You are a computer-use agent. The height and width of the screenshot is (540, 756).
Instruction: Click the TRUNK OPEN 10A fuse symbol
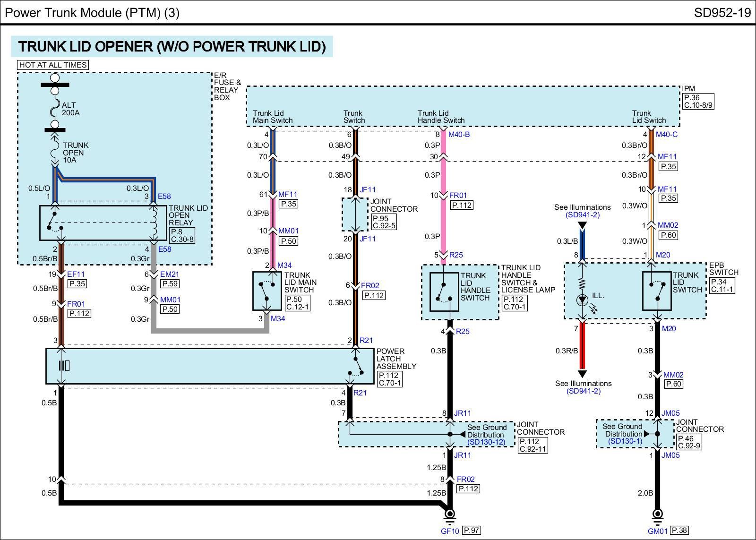(x=55, y=152)
